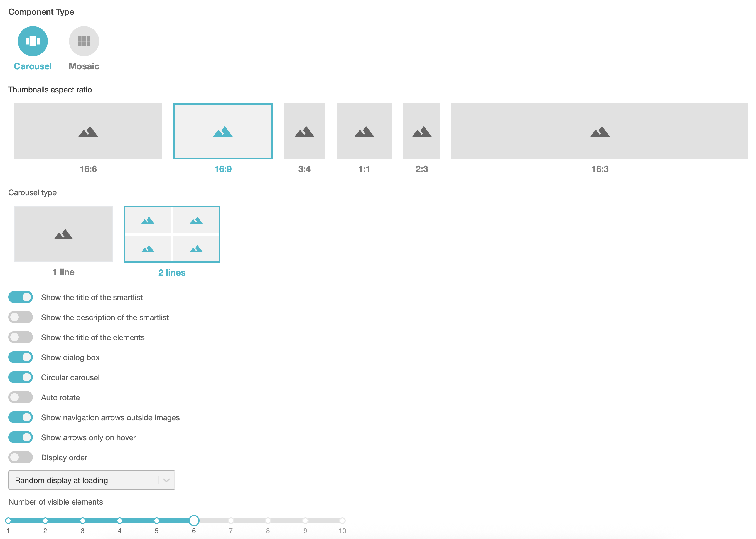Click the 1:1 ratio label
The height and width of the screenshot is (539, 756).
tap(364, 169)
